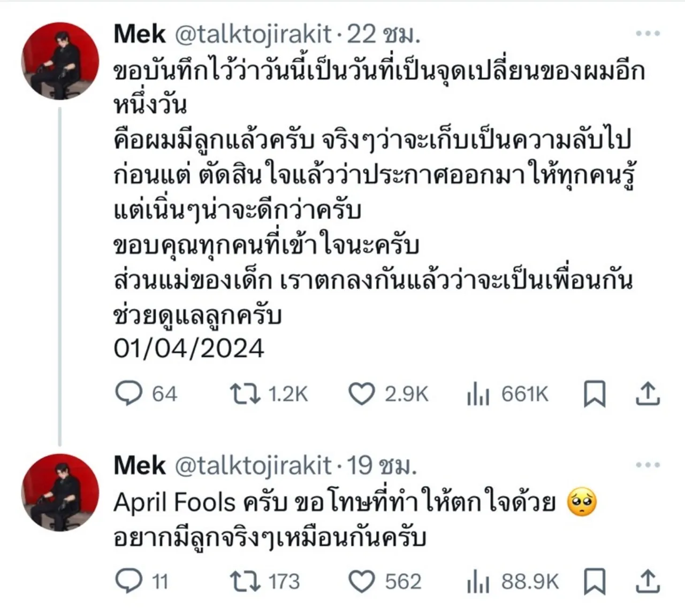Open the first tweet's three-dot more menu
The width and height of the screenshot is (685, 616).
pos(648,34)
